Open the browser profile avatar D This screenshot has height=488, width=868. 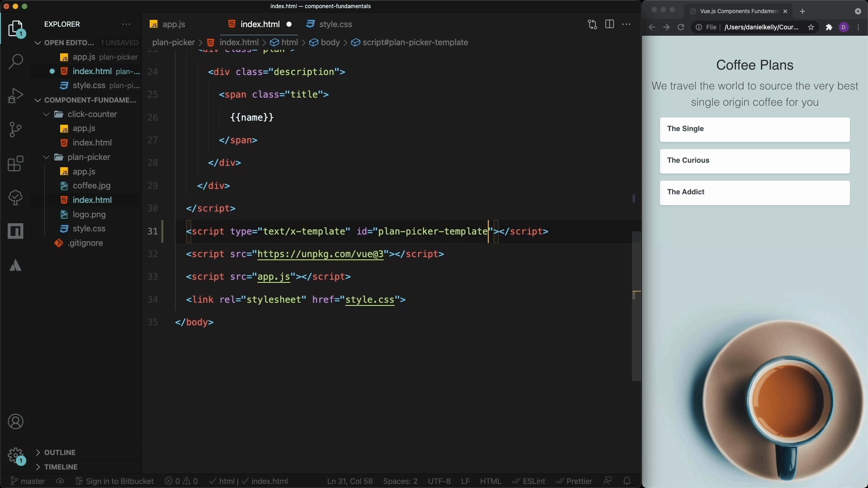click(844, 27)
